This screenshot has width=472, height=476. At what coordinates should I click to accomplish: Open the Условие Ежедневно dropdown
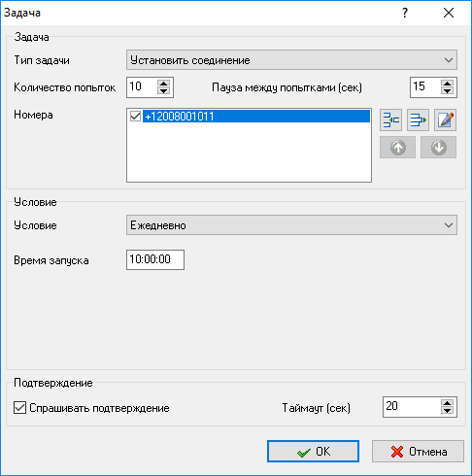[x=291, y=225]
